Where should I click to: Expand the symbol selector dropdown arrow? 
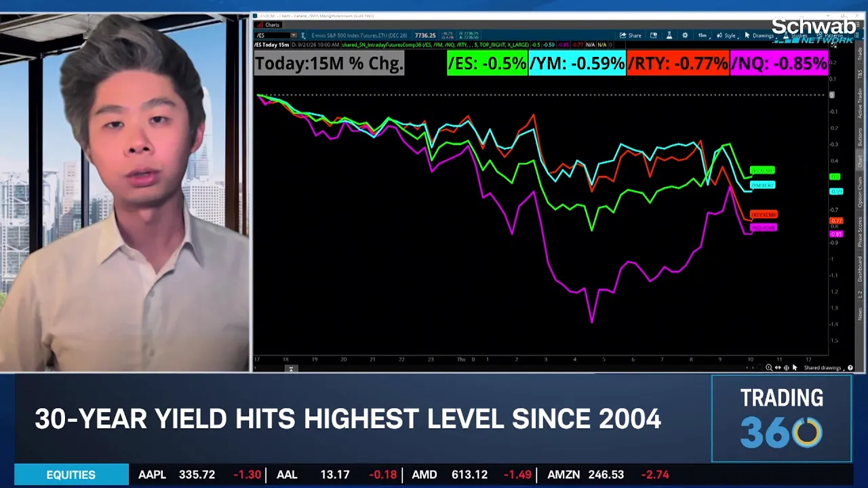pyautogui.click(x=294, y=35)
